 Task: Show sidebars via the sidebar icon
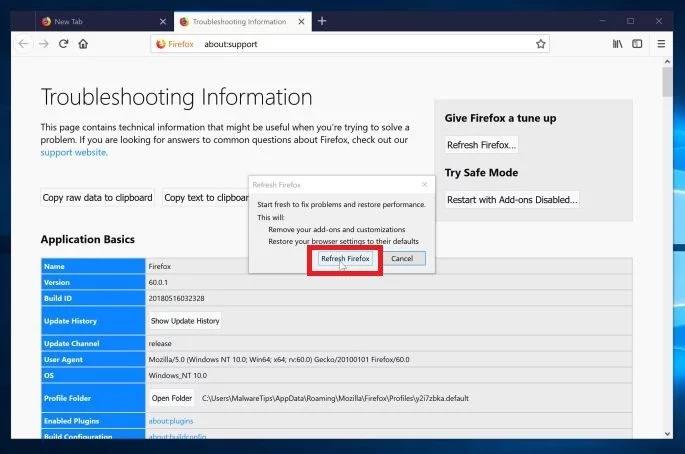(x=637, y=44)
